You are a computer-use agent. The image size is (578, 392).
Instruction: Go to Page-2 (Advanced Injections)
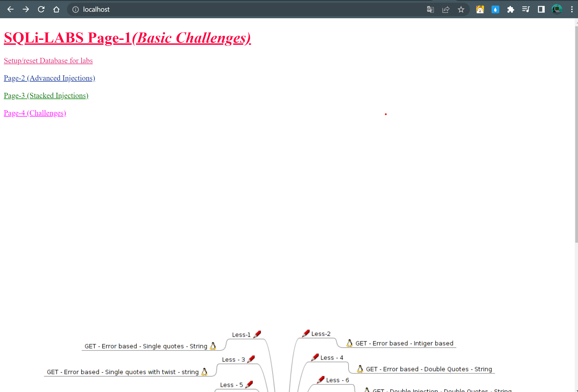[49, 78]
